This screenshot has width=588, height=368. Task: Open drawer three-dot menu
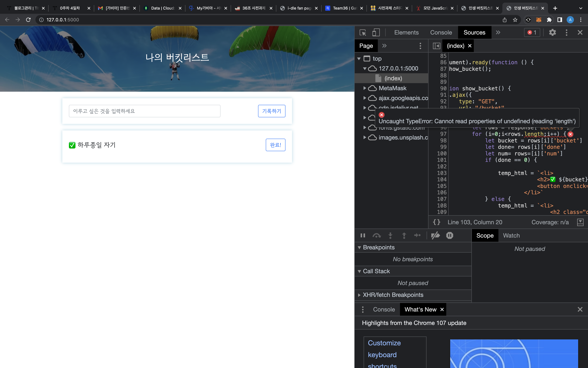click(363, 309)
